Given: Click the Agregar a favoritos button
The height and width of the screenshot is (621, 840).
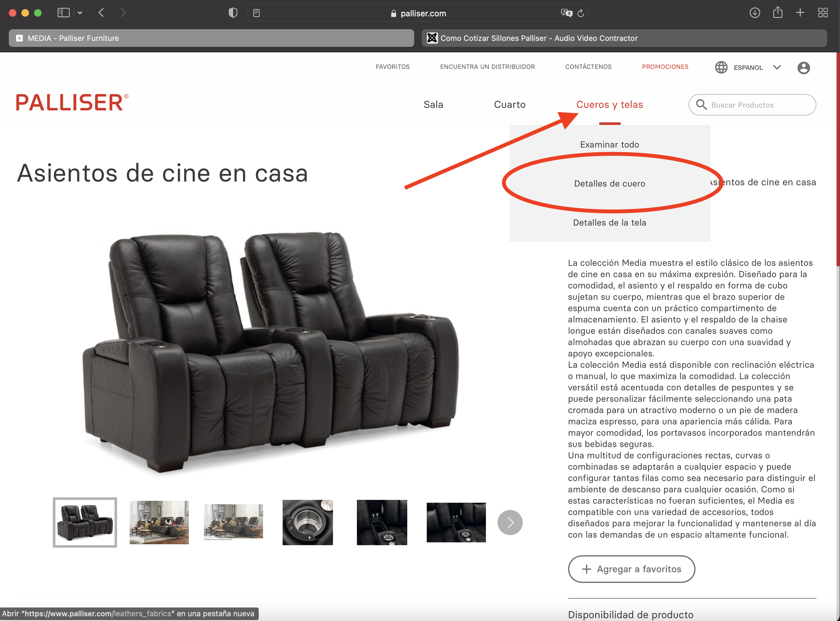Looking at the screenshot, I should click(x=631, y=569).
